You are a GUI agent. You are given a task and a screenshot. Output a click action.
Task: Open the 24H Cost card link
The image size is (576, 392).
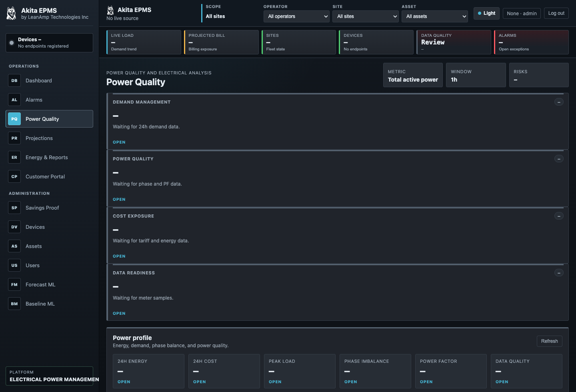200,382
